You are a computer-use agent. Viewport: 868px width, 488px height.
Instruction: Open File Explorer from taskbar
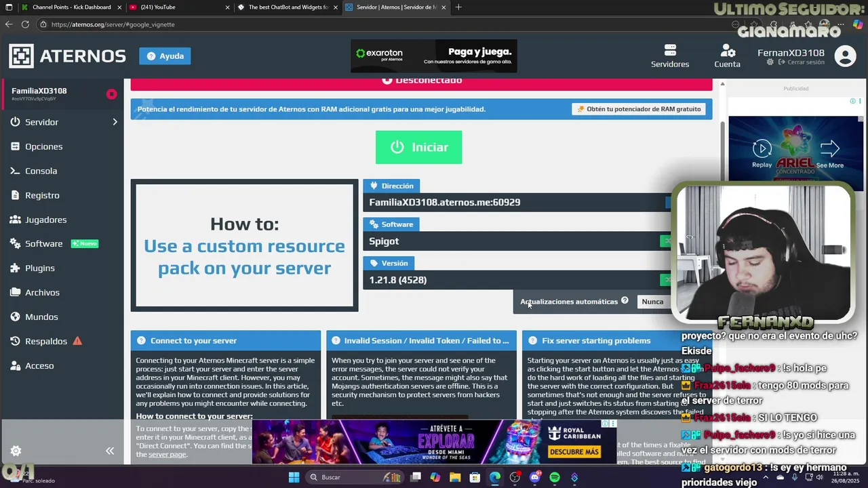(455, 477)
